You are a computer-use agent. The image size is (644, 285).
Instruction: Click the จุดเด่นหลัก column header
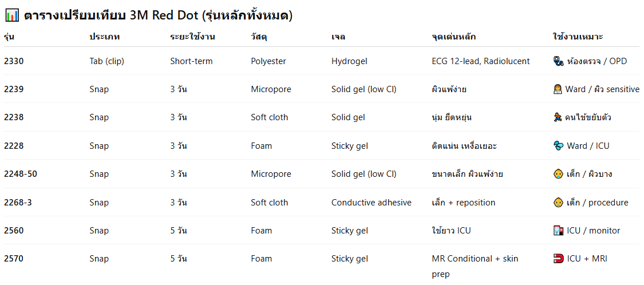pyautogui.click(x=454, y=37)
